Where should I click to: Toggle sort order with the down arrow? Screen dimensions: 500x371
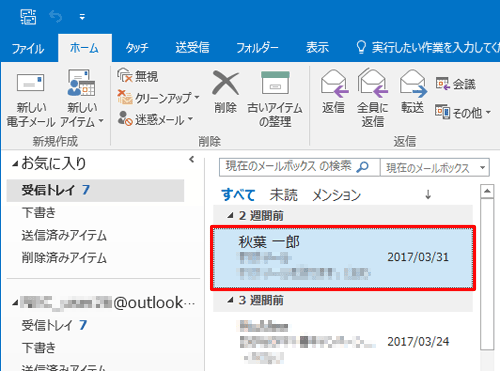click(x=428, y=194)
